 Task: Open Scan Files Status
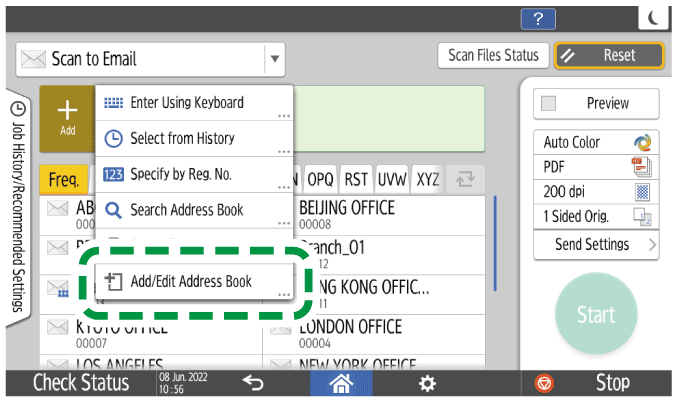tap(492, 56)
